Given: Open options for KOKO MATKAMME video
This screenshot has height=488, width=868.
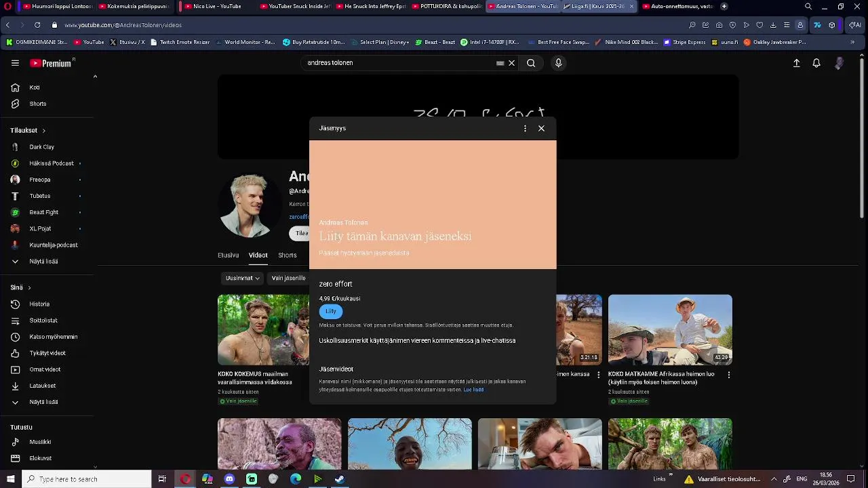Looking at the screenshot, I should tap(729, 375).
